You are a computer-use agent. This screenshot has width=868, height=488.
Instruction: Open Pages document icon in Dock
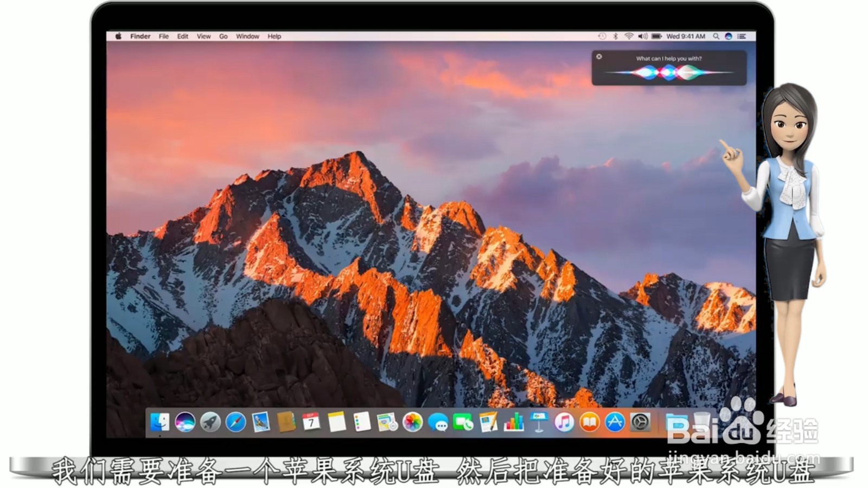point(488,422)
